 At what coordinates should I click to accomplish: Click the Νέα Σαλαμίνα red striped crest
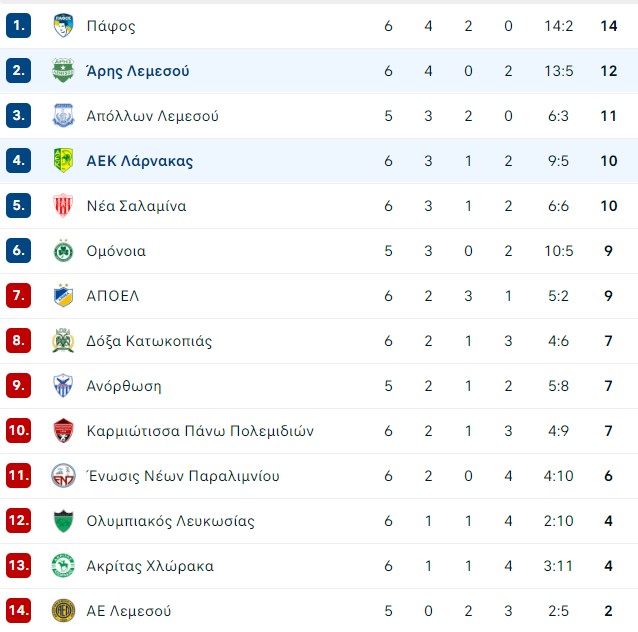tap(63, 206)
